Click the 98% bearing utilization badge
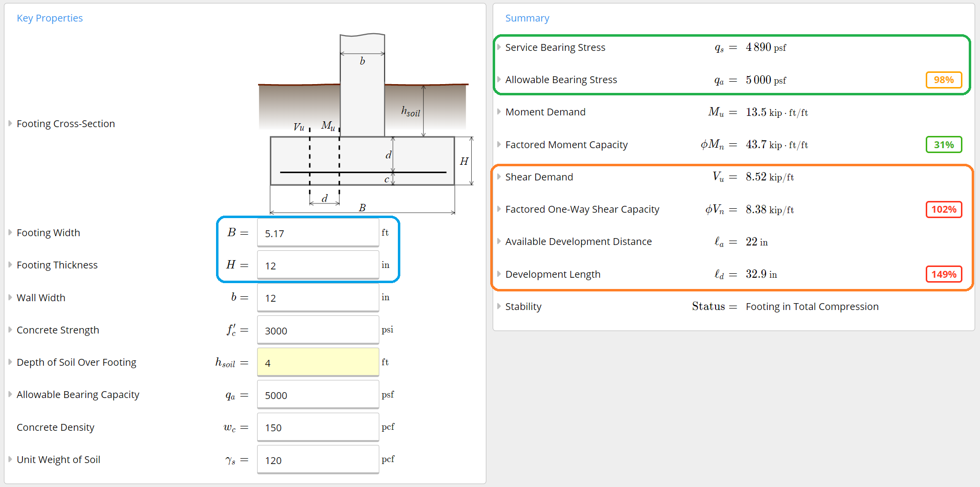Image resolution: width=980 pixels, height=487 pixels. pos(944,80)
